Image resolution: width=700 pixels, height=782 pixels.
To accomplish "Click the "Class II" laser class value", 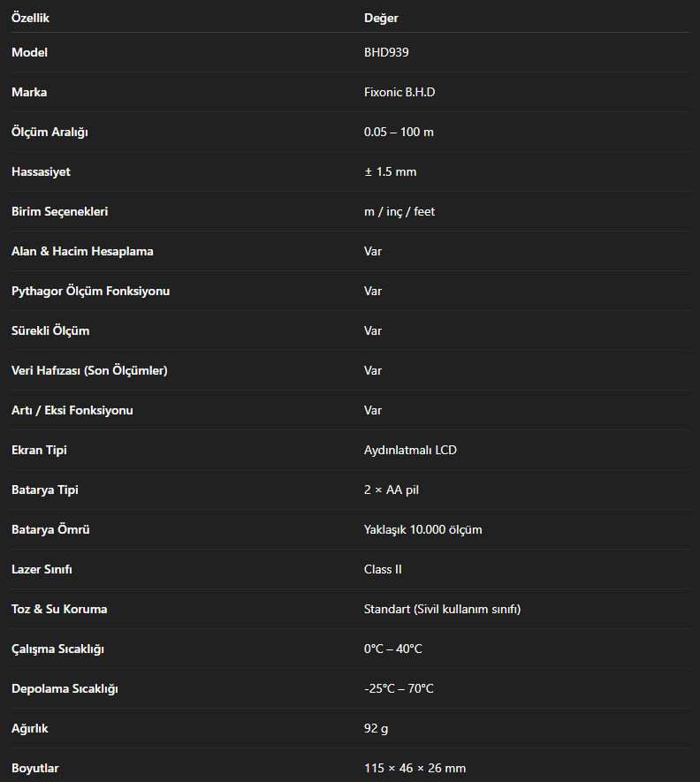I will pos(383,569).
